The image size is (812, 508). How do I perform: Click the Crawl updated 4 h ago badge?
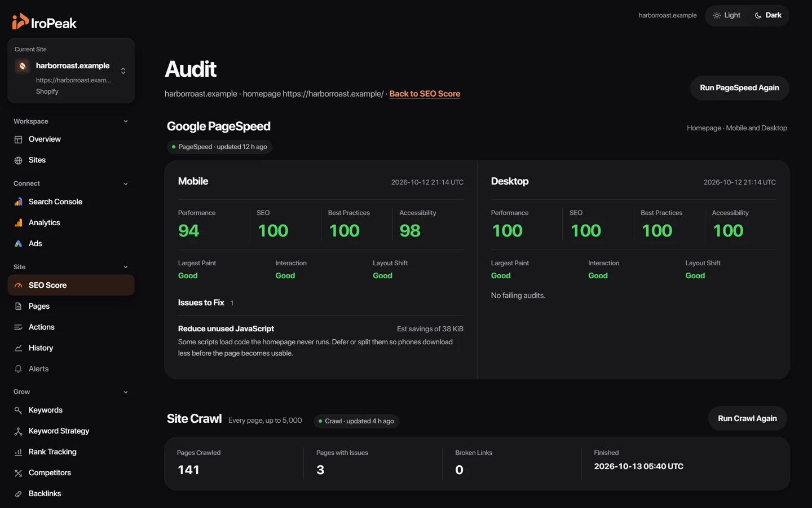click(x=356, y=421)
